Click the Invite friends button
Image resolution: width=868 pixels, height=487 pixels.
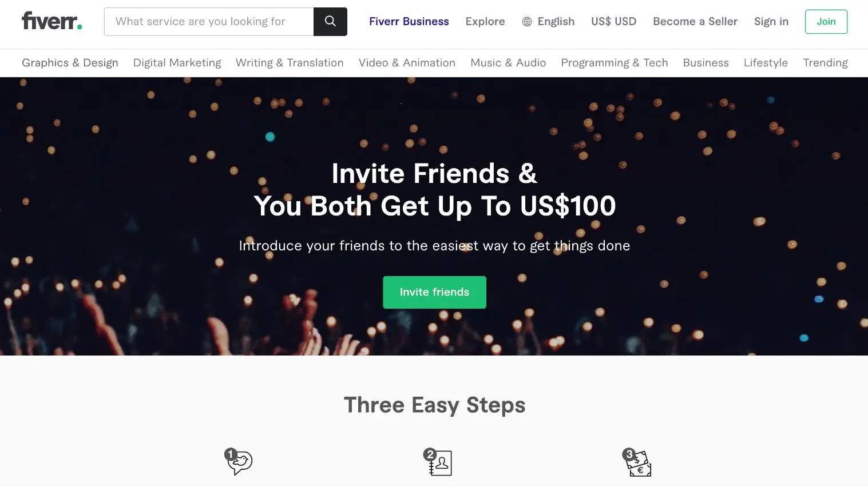click(434, 292)
